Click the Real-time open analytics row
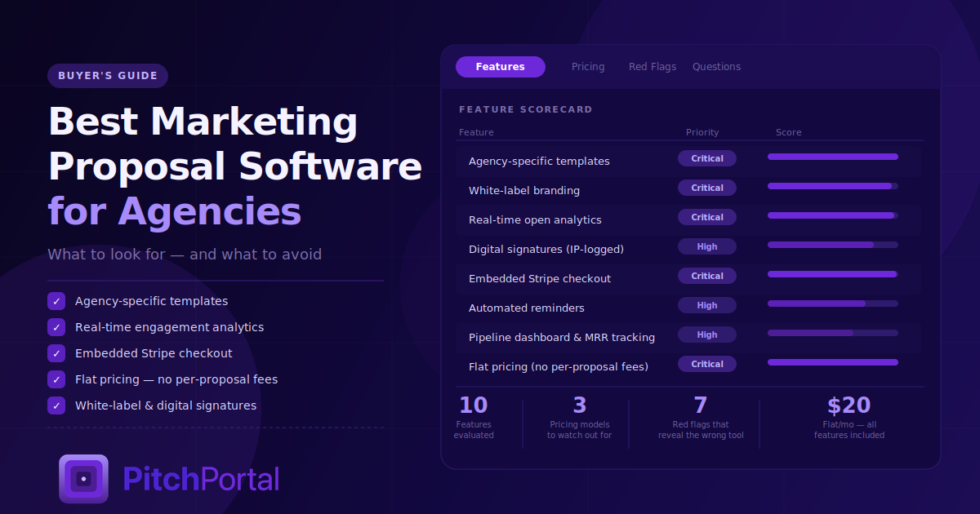Screen dimensions: 980x514 tap(688, 219)
